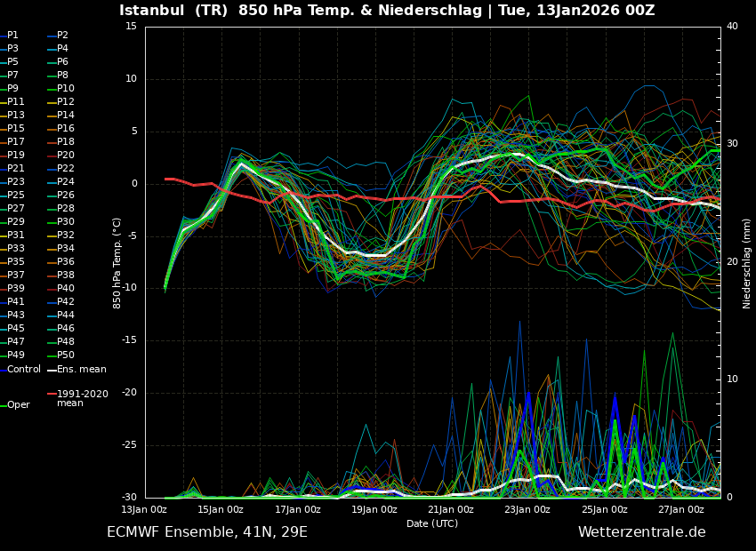Click the P49 legend label
The width and height of the screenshot is (756, 551).
point(15,355)
